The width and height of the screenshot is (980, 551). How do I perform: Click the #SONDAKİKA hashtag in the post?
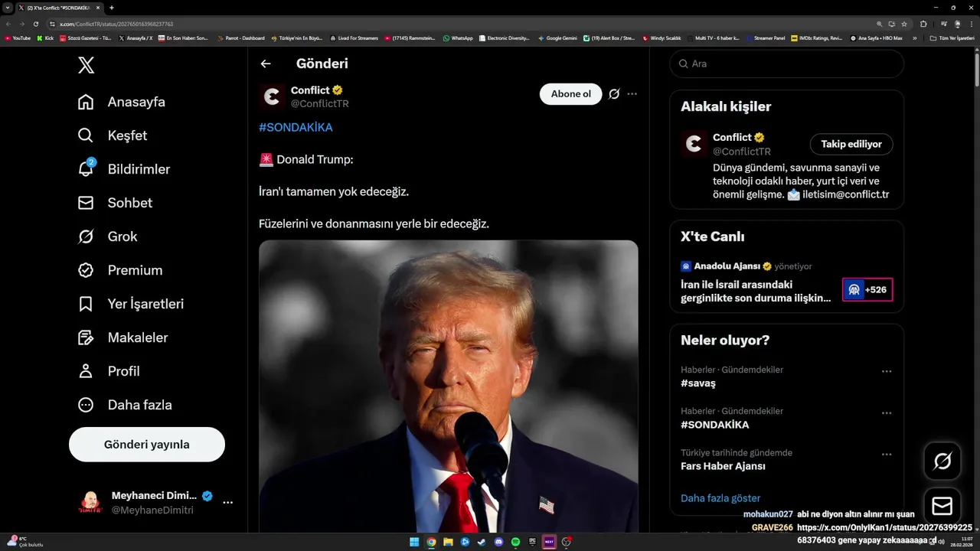click(x=296, y=127)
